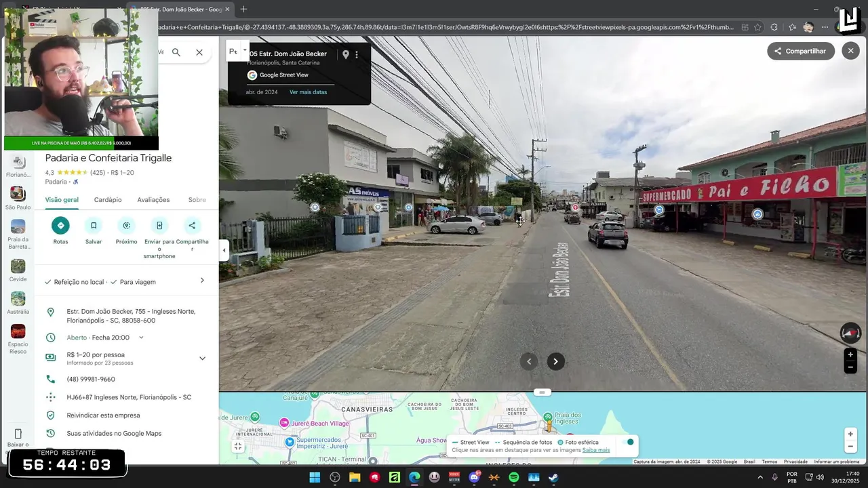The height and width of the screenshot is (488, 868).
Task: Collapse the side panel arrow
Action: (x=224, y=250)
